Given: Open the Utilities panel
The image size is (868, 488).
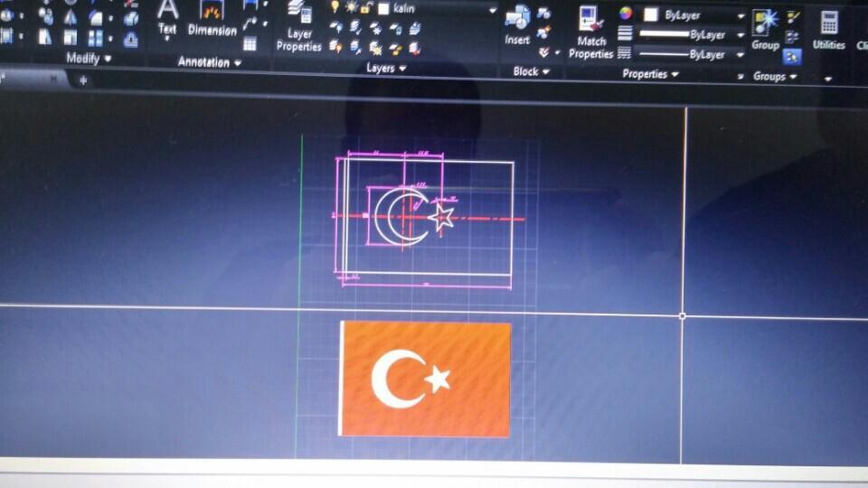Looking at the screenshot, I should click(x=829, y=31).
